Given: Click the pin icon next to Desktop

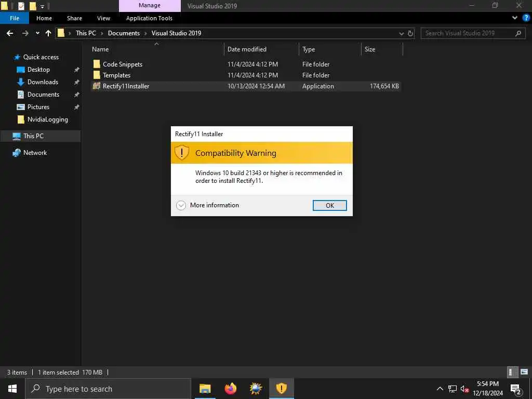Looking at the screenshot, I should click(x=77, y=70).
